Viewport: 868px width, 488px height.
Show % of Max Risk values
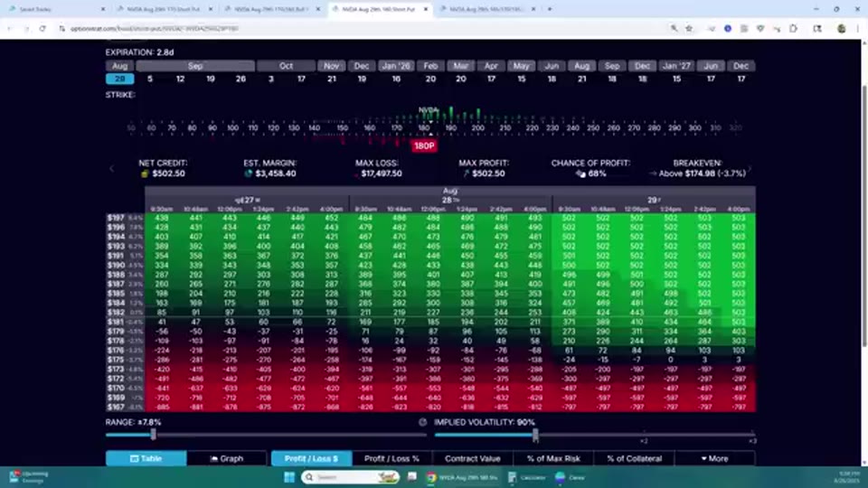tap(553, 458)
